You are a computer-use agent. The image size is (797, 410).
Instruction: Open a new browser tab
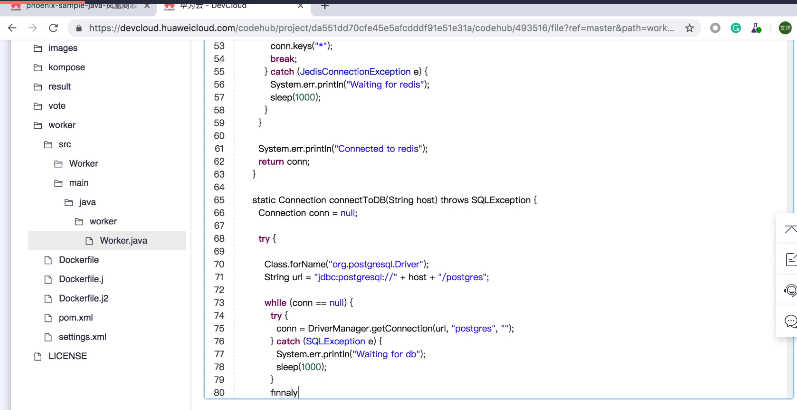(325, 6)
